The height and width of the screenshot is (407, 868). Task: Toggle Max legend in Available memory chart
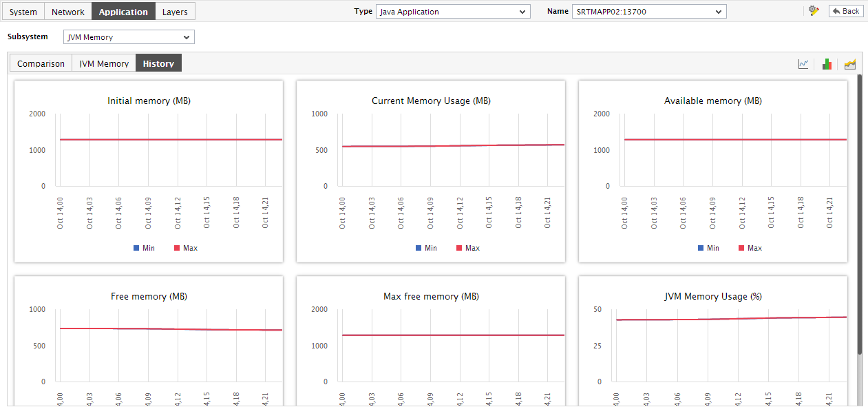click(750, 248)
